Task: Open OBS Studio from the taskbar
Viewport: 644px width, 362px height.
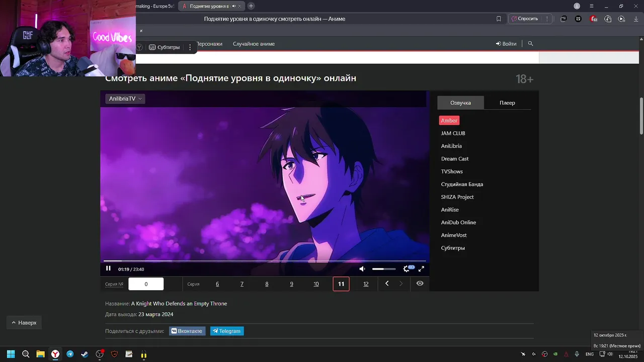Action: (x=100, y=354)
